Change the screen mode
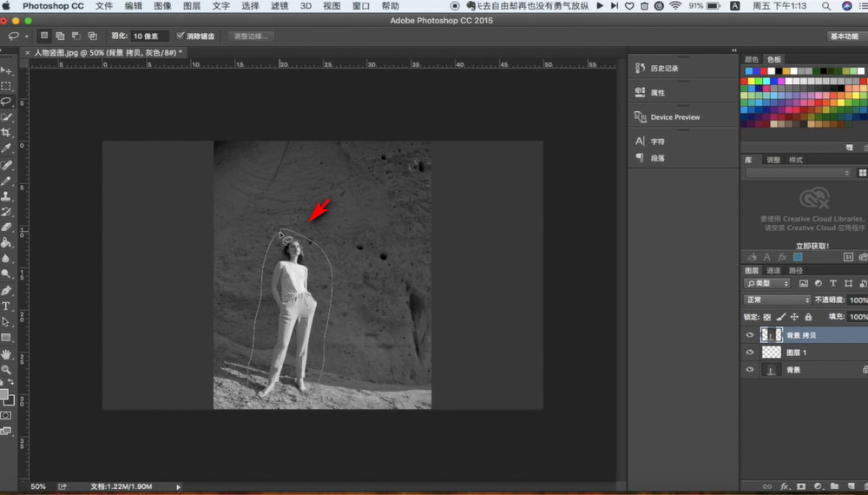This screenshot has width=868, height=495. coord(6,431)
